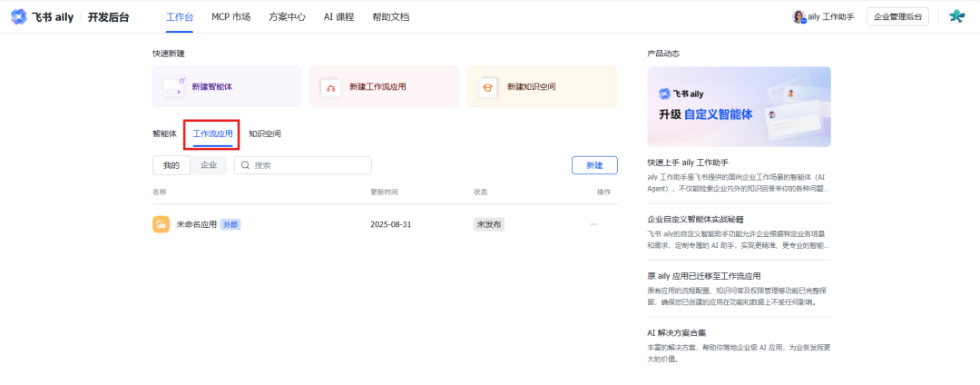Click the 名称 column header
Screen dimensions: 980x385
point(160,192)
